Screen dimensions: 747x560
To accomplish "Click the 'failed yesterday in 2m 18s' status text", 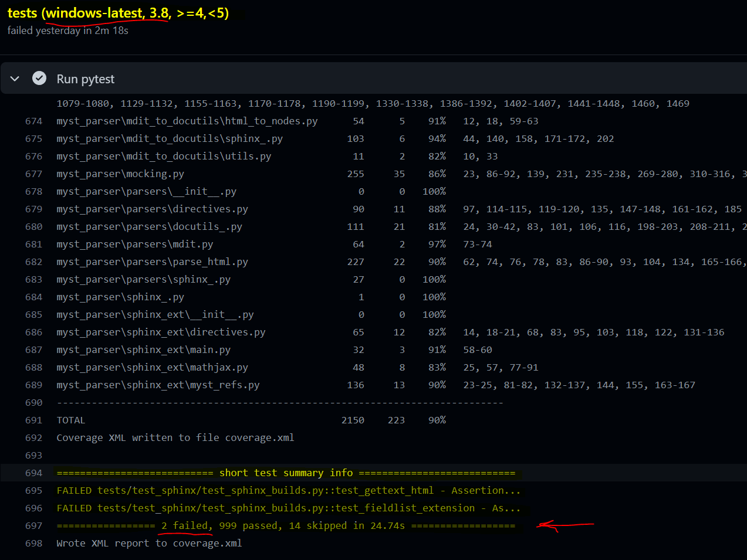I will coord(67,30).
